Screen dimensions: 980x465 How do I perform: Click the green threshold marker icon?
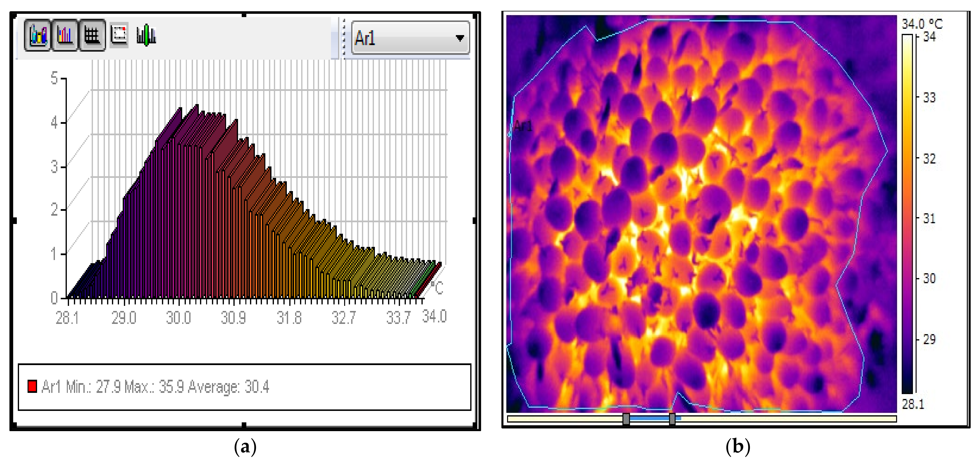click(x=146, y=35)
